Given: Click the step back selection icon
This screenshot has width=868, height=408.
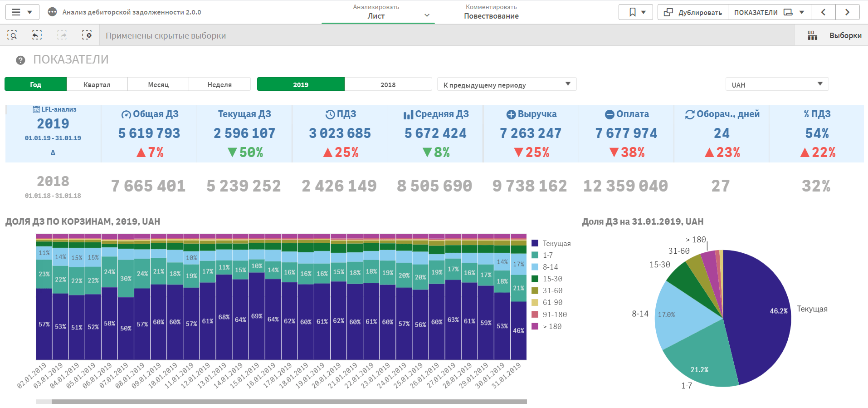Looking at the screenshot, I should click(x=37, y=35).
